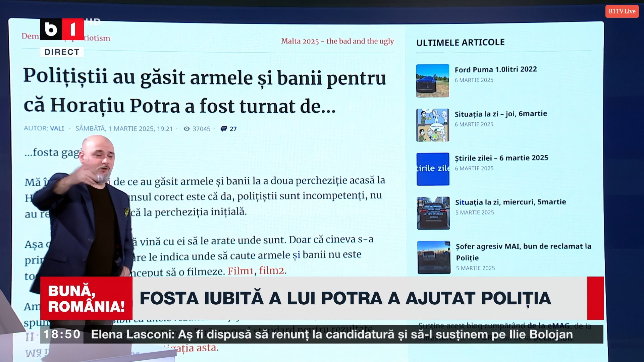The height and width of the screenshot is (362, 644).
Task: Click the Situația la zi joi thumbnail
Action: tap(432, 125)
